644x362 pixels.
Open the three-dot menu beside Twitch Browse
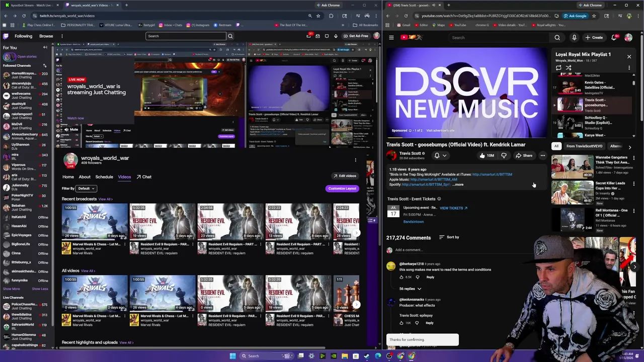[62, 36]
